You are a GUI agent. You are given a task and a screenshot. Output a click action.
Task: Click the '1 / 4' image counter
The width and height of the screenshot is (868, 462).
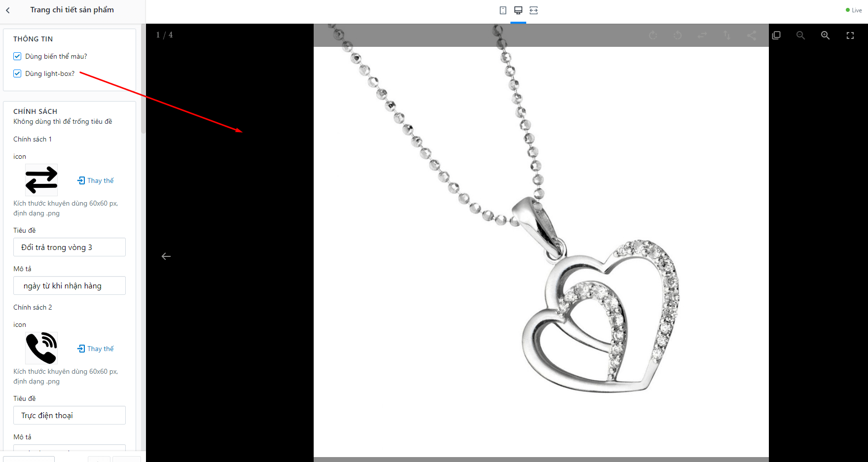[164, 35]
